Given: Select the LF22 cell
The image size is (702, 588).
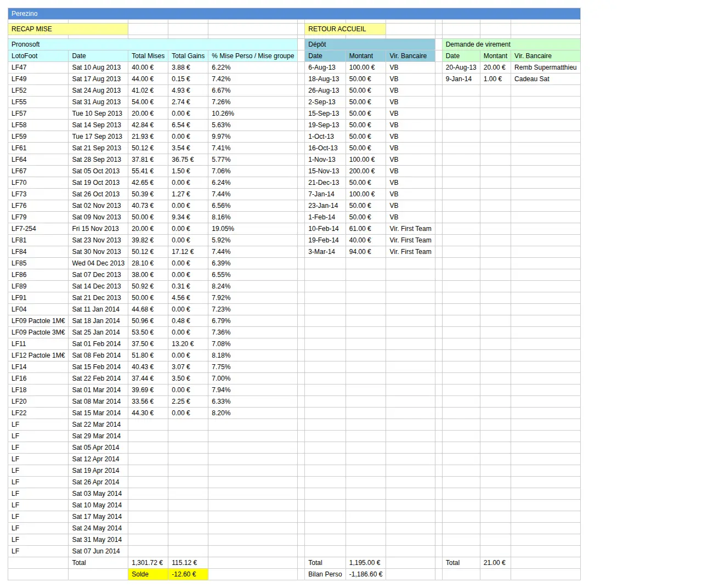Looking at the screenshot, I should coord(38,413).
